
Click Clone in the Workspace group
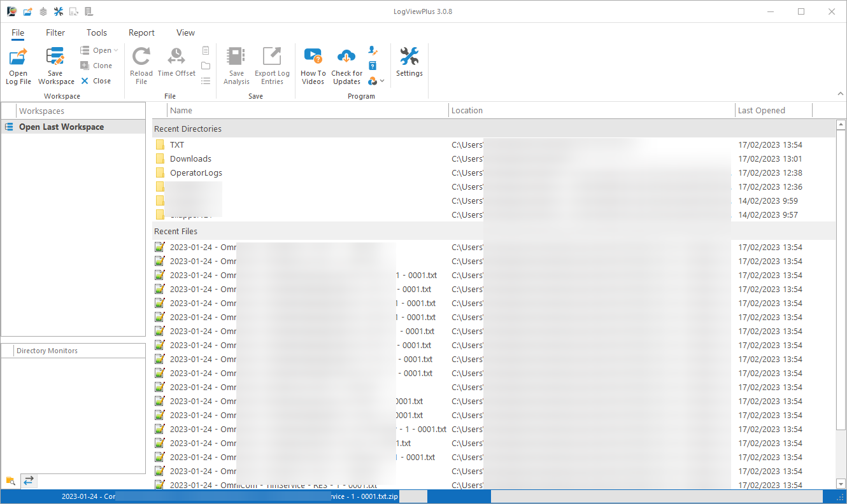(x=97, y=66)
